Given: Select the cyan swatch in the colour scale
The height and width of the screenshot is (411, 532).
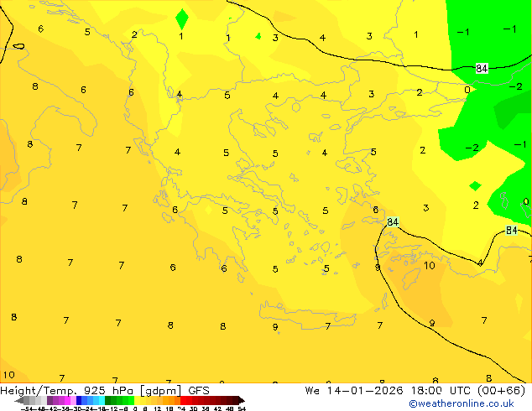Looking at the screenshot, I should (102, 400).
